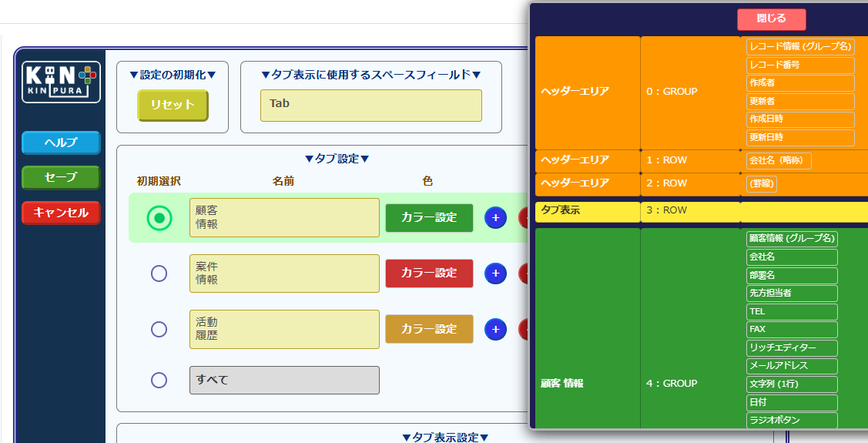The height and width of the screenshot is (443, 868).
Task: Click the 3 : ROW cell
Action: 690,211
